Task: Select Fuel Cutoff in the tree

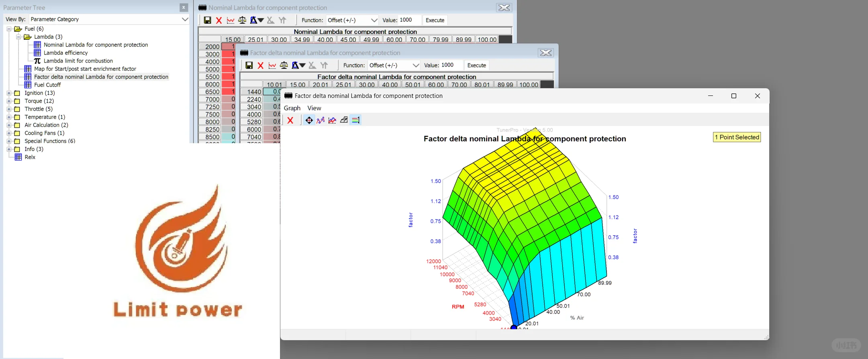Action: coord(47,85)
